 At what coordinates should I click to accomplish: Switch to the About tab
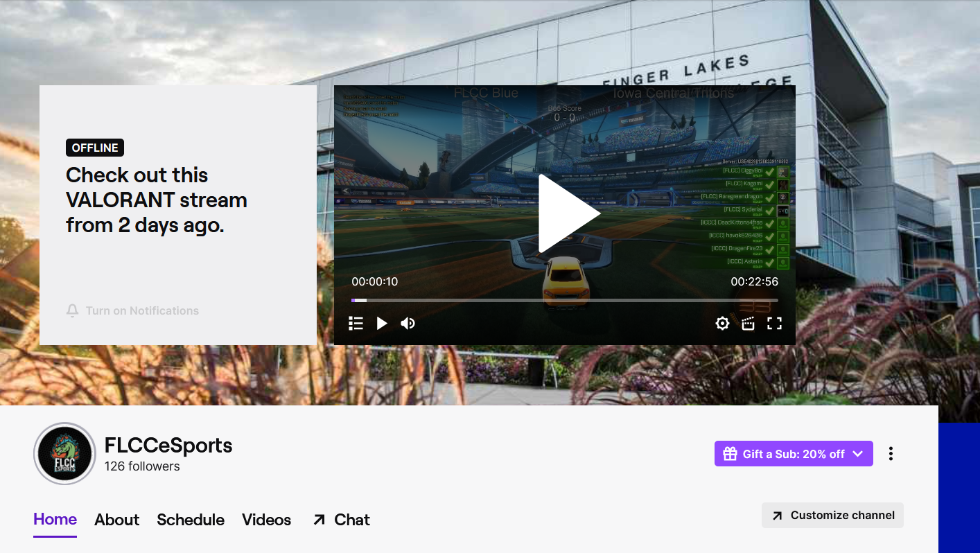click(x=117, y=520)
